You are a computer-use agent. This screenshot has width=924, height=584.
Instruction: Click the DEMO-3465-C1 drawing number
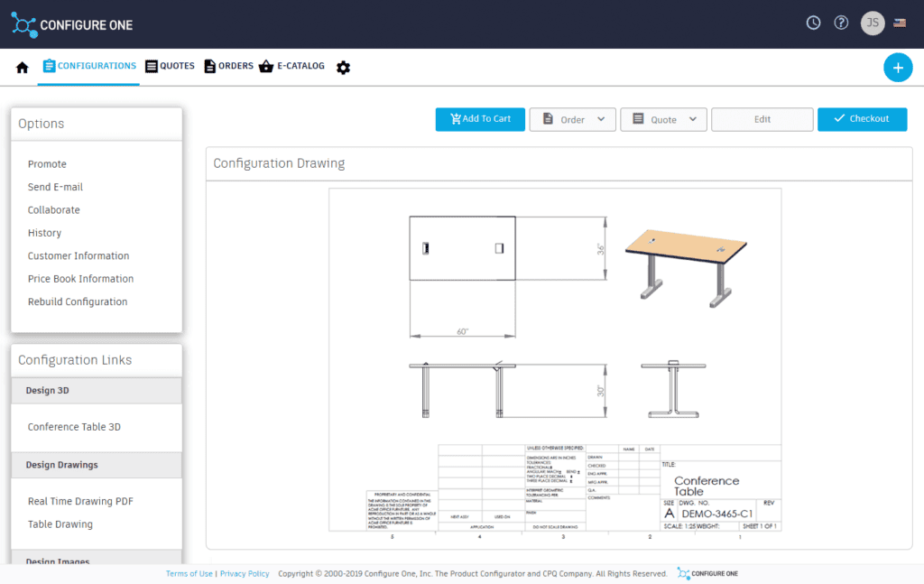pos(717,514)
